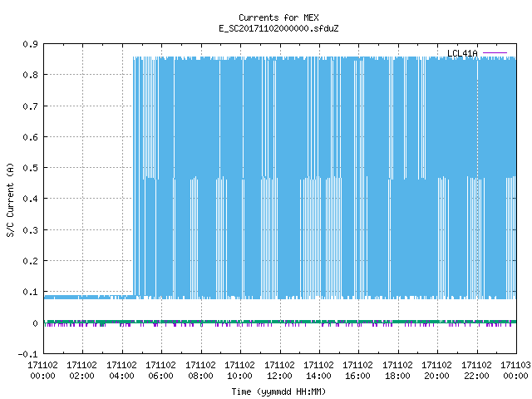
Task: Click the y-axis tick value -0.1
Action: 27,354
